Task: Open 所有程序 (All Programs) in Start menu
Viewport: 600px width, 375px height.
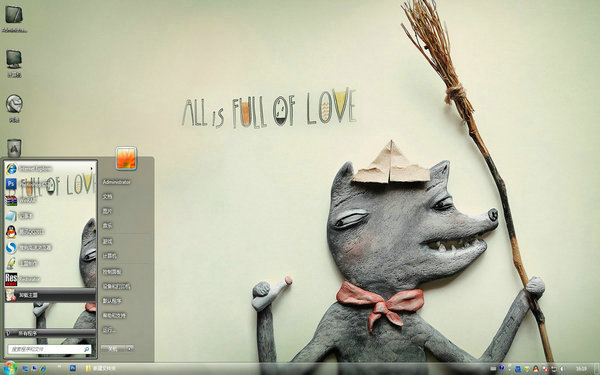Action: (50, 333)
